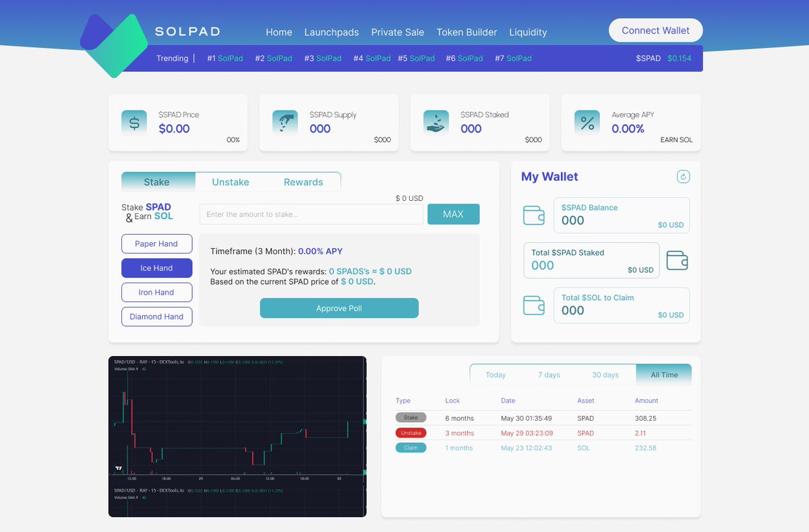Viewport: 809px width, 532px height.
Task: Switch to the Rewards tab
Action: click(303, 181)
